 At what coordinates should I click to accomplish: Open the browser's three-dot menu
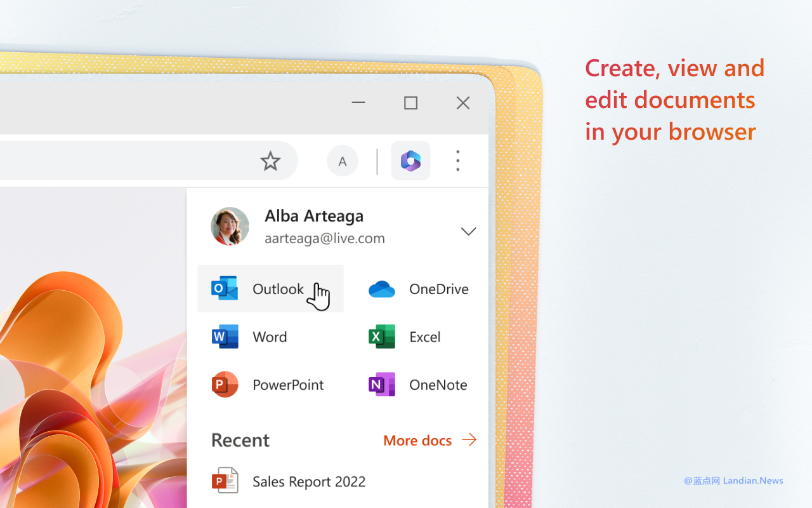[457, 161]
